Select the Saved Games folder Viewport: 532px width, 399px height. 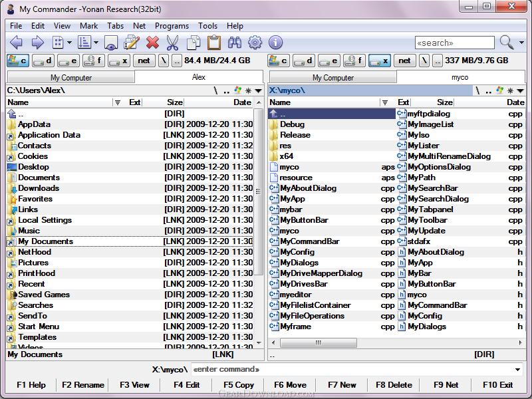[x=130, y=295]
